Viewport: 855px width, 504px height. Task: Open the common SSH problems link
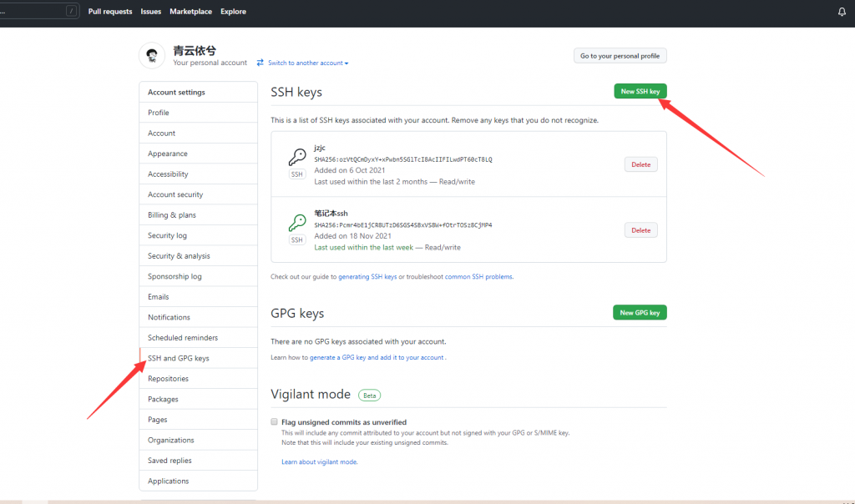[478, 277]
